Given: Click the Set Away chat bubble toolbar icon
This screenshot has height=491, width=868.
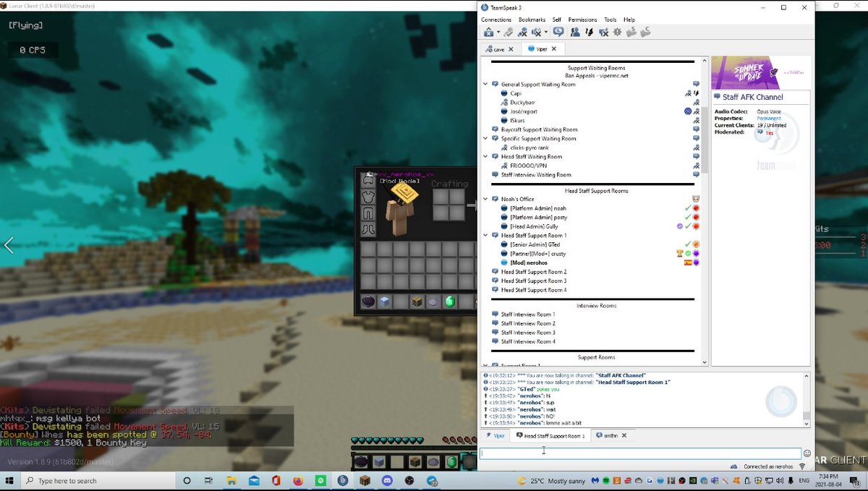Looking at the screenshot, I should pyautogui.click(x=558, y=32).
